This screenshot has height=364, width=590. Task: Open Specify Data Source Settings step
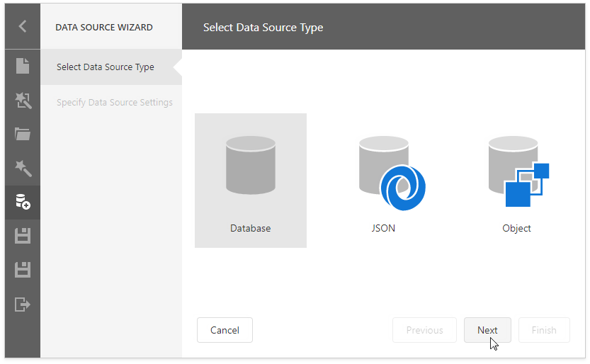coord(115,103)
